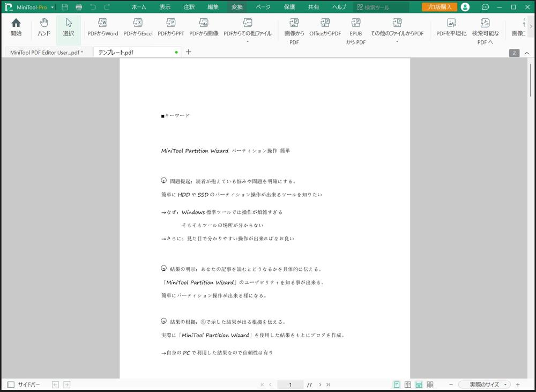The height and width of the screenshot is (392, 536).
Task: Click the PDFを平坦化 flatten tool
Action: 451,27
